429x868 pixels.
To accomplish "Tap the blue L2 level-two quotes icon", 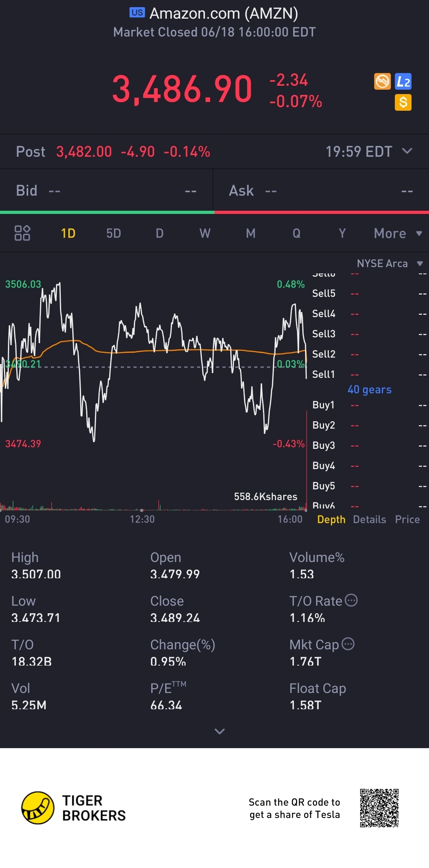I will (x=403, y=82).
